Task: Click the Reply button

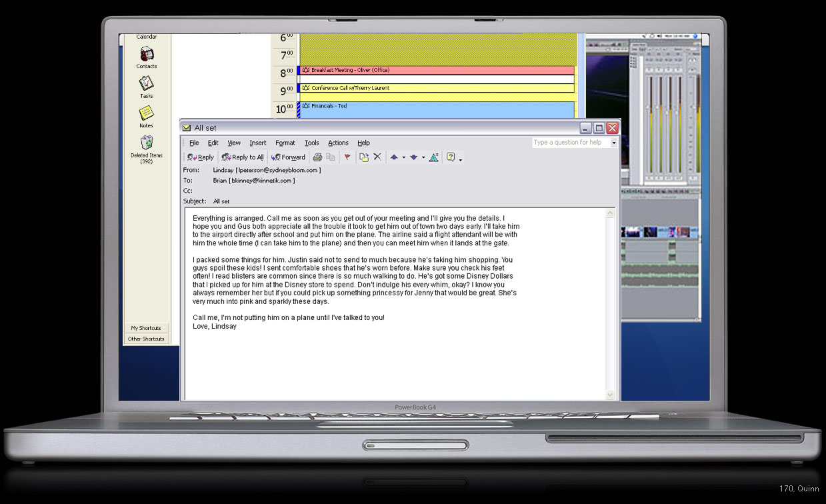Action: [x=201, y=157]
